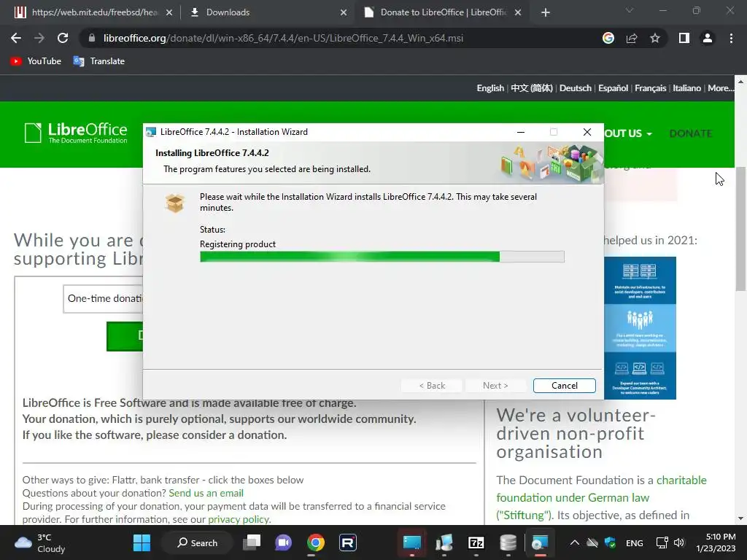This screenshot has height=560, width=747.
Task: Click the blue donation infographic image
Action: tap(640, 327)
